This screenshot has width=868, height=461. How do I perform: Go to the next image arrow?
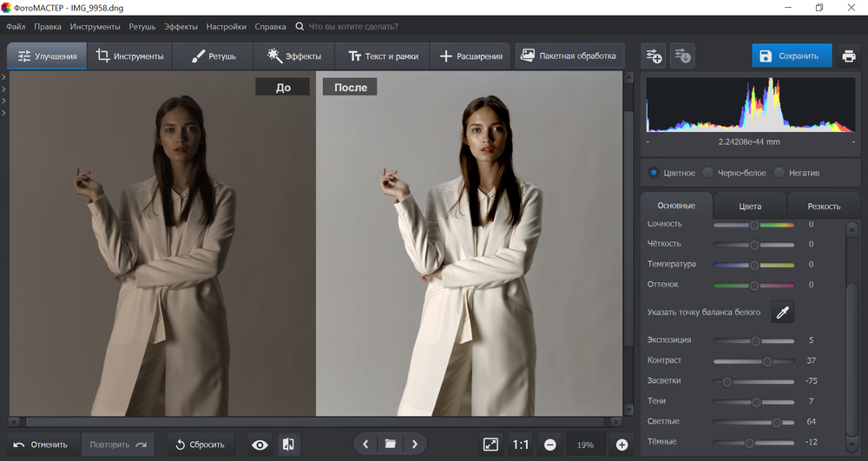pyautogui.click(x=415, y=445)
